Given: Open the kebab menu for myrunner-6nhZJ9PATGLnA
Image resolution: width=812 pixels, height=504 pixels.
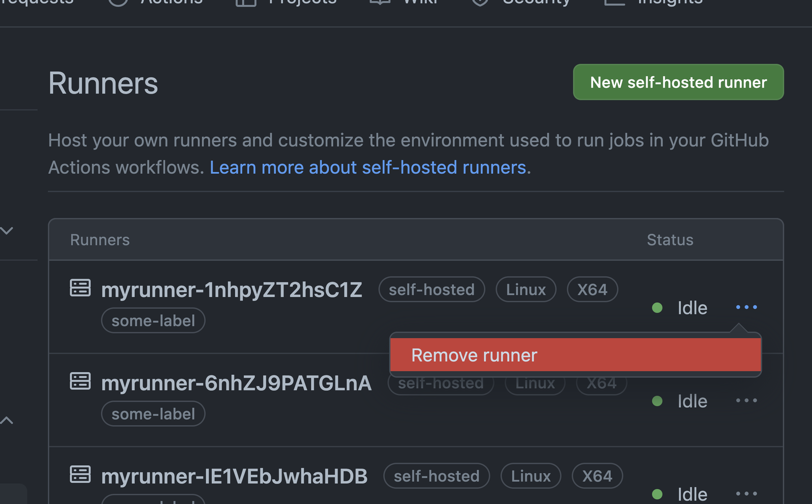Looking at the screenshot, I should (x=746, y=401).
